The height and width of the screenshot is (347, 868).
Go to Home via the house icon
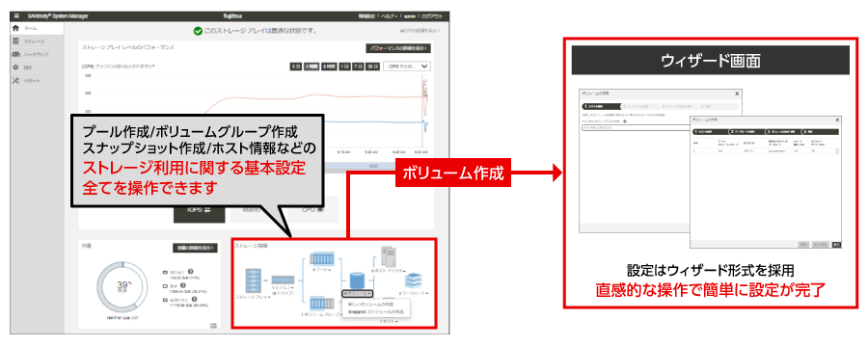(16, 28)
